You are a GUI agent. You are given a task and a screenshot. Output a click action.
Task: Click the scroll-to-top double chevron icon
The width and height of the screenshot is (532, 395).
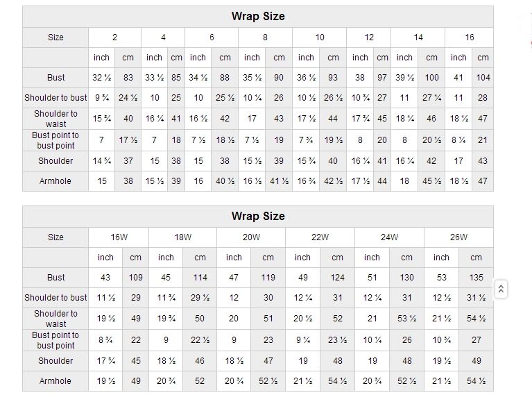[501, 289]
